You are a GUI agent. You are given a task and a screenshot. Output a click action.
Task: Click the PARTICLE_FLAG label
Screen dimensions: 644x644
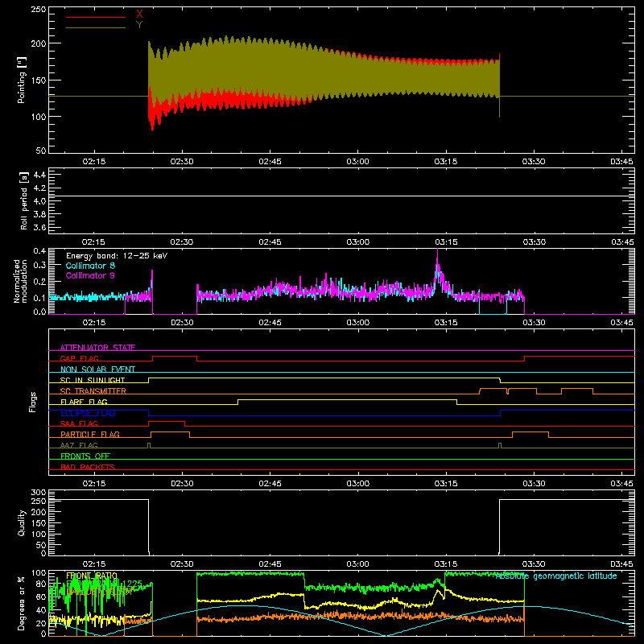(90, 434)
